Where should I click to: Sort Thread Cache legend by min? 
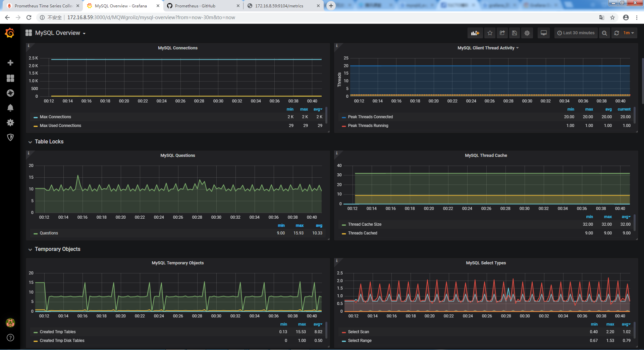589,217
